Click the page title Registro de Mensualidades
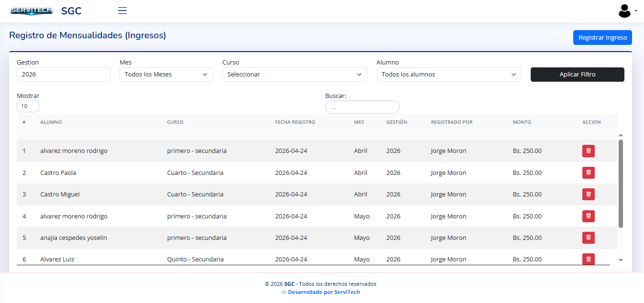The width and height of the screenshot is (644, 303). coord(87,35)
